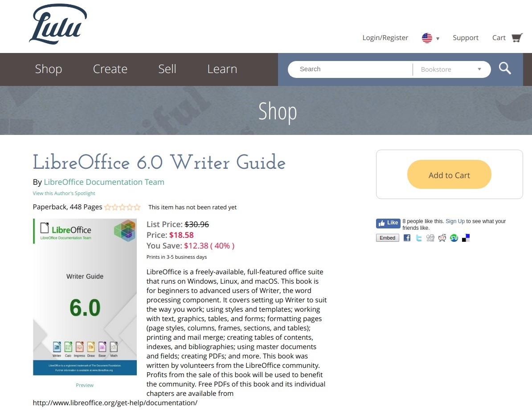The width and height of the screenshot is (532, 411).
Task: Share on Delicious icon
Action: pos(466,238)
